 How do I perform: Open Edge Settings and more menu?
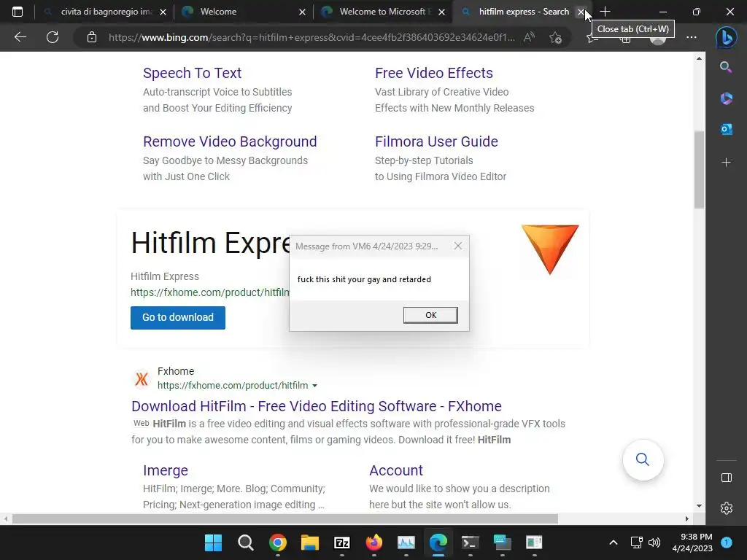pyautogui.click(x=692, y=37)
